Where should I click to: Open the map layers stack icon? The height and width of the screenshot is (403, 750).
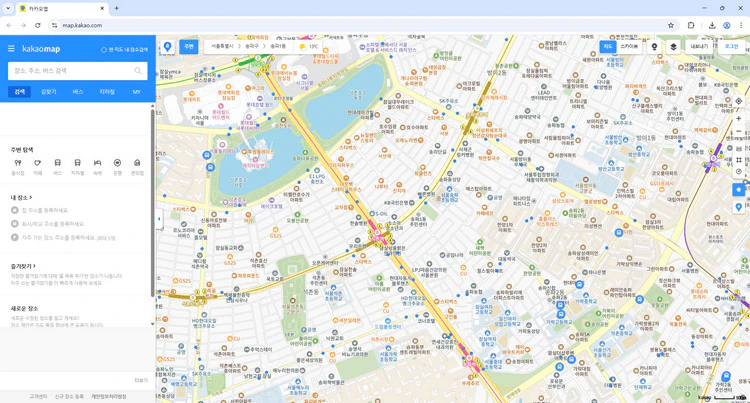[x=673, y=47]
